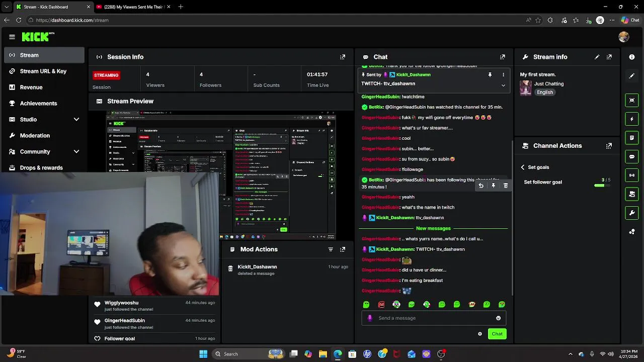Open Stream URL & Key page
The height and width of the screenshot is (362, 644).
click(44, 71)
